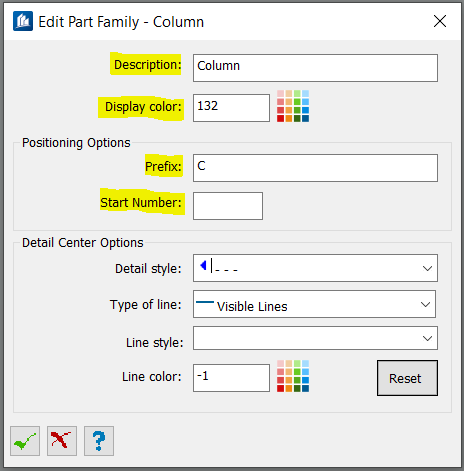464x471 pixels.
Task: Select the Display color field showing 132
Action: pos(231,108)
